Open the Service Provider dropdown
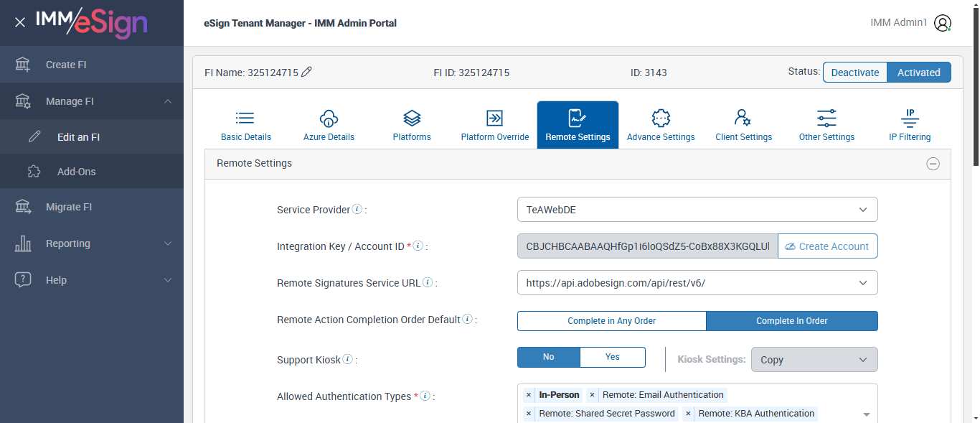This screenshot has height=423, width=980. [697, 210]
